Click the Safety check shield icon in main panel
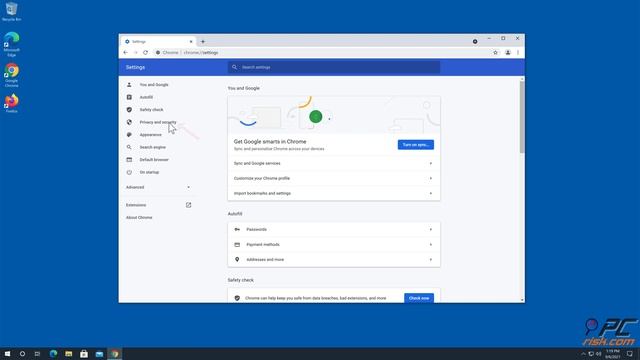 [x=237, y=298]
